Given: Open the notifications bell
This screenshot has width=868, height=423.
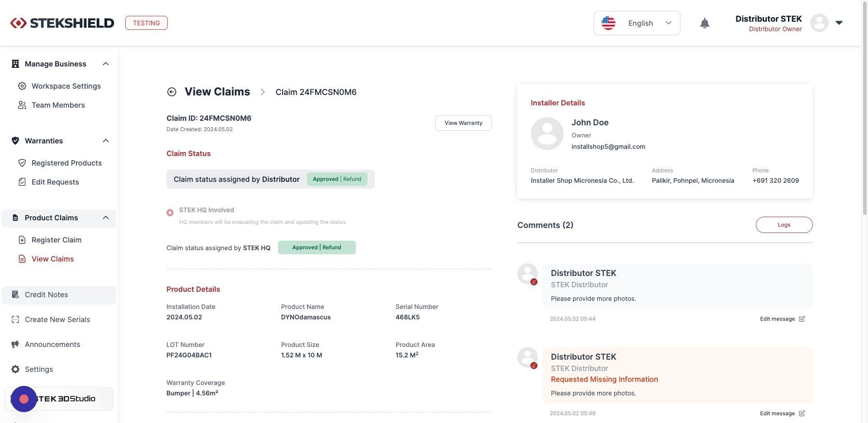Looking at the screenshot, I should pos(704,23).
